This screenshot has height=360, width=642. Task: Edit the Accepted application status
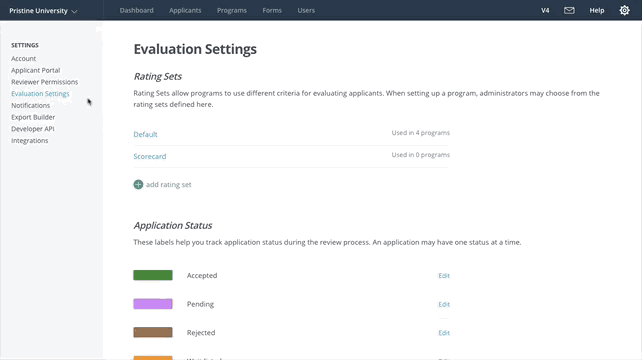pyautogui.click(x=444, y=276)
